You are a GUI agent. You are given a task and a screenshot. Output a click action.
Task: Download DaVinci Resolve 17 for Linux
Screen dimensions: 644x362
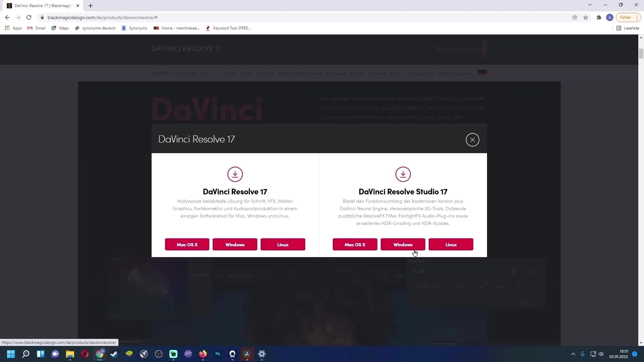283,244
